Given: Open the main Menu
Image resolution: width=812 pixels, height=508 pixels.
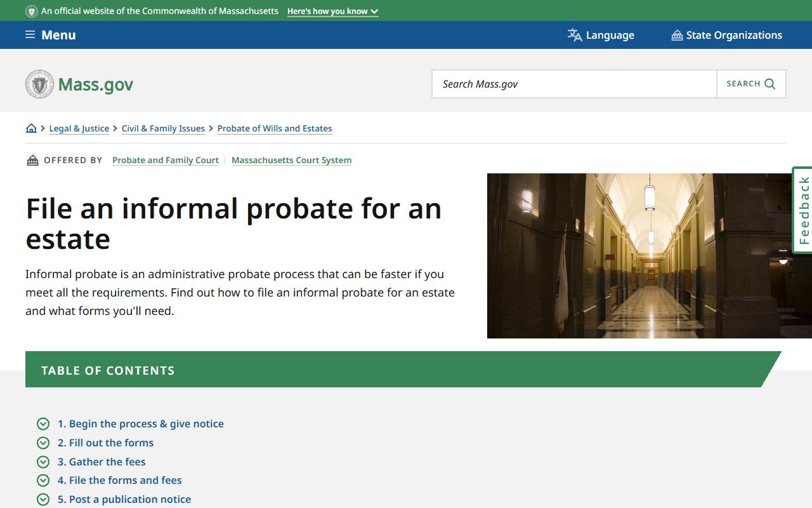Looking at the screenshot, I should 51,35.
